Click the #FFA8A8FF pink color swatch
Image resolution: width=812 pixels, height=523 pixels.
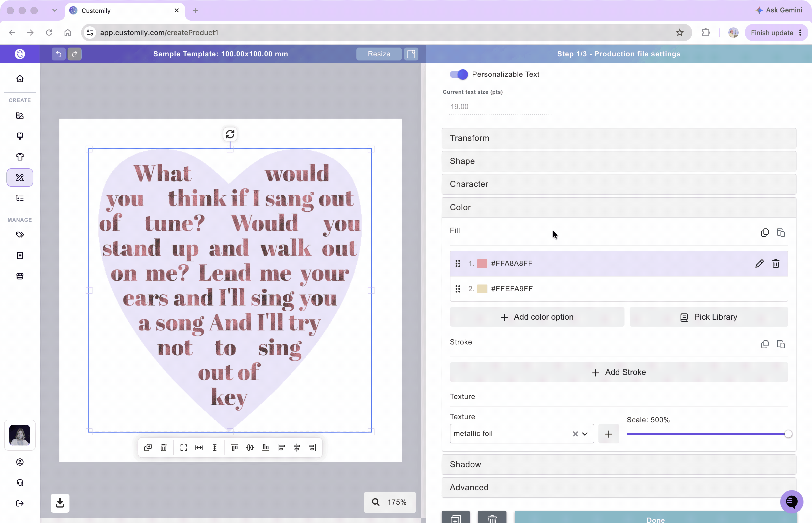[482, 264]
